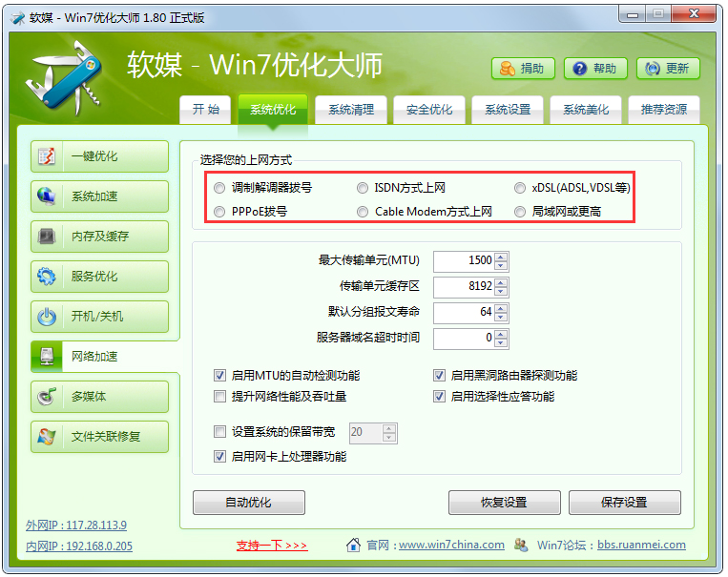Click the 内网IP : 192.168.0.205 link
This screenshot has height=577, width=728.
79,546
